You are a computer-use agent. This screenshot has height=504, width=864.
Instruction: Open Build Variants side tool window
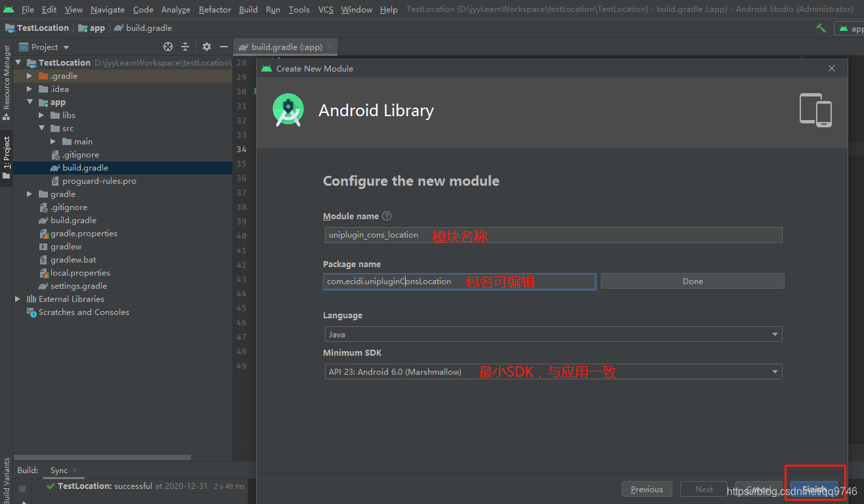[x=7, y=480]
